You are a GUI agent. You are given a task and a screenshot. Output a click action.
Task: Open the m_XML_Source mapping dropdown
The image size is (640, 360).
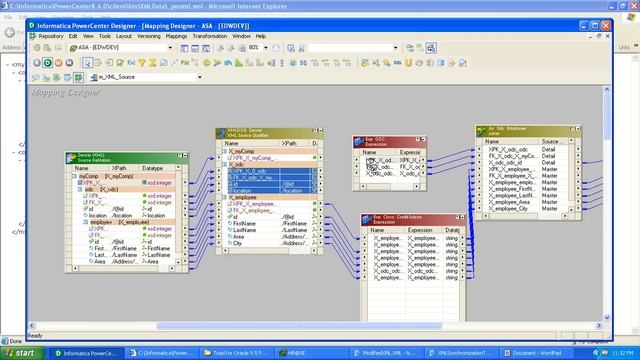(x=200, y=77)
